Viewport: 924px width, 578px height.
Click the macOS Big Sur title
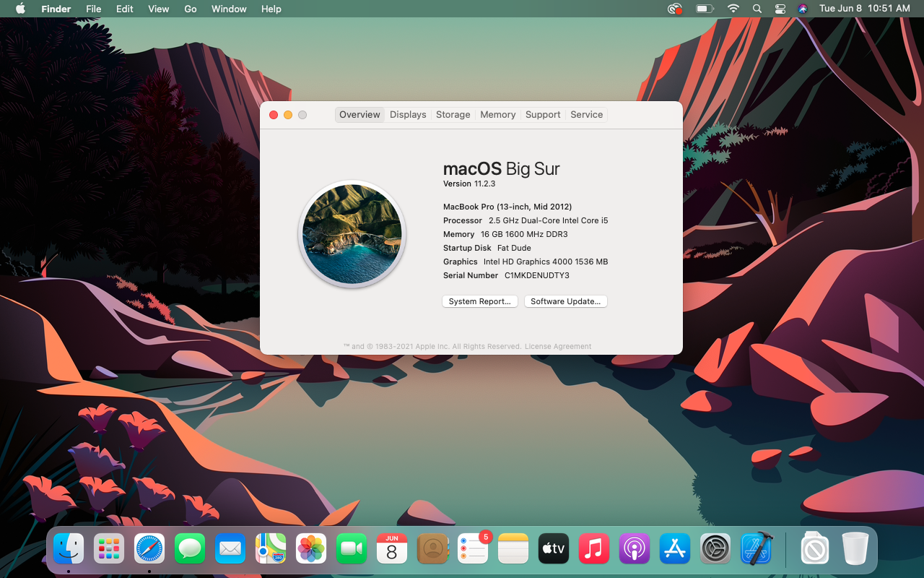(502, 169)
